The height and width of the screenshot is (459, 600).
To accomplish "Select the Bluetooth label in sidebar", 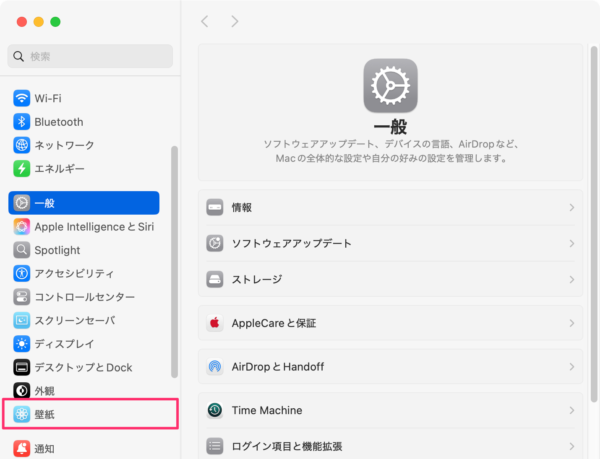I will click(59, 122).
